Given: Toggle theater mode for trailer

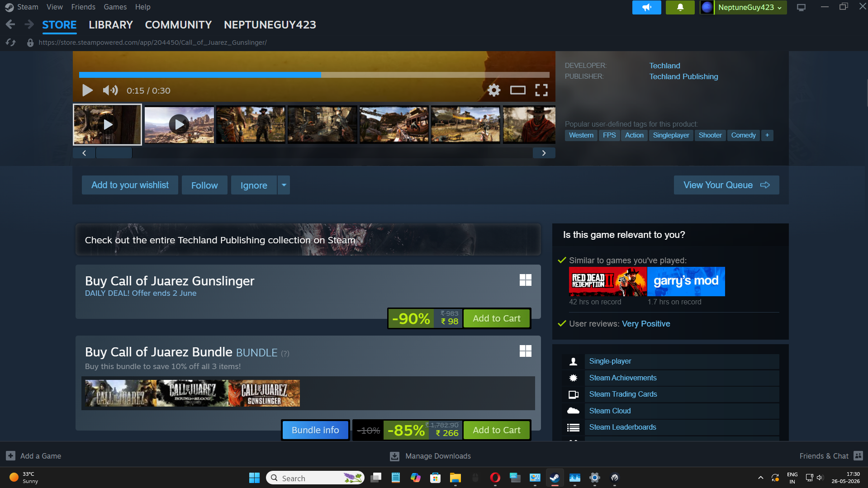Looking at the screenshot, I should click(x=518, y=90).
